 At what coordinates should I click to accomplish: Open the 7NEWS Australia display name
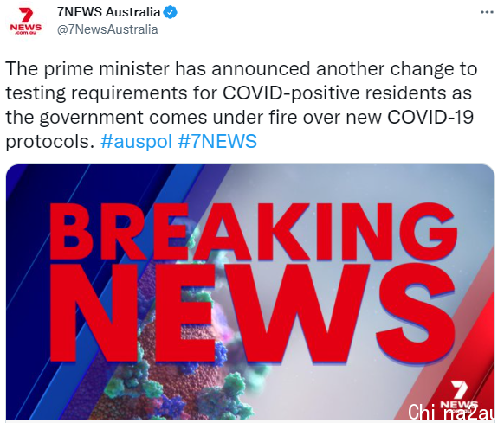(108, 12)
